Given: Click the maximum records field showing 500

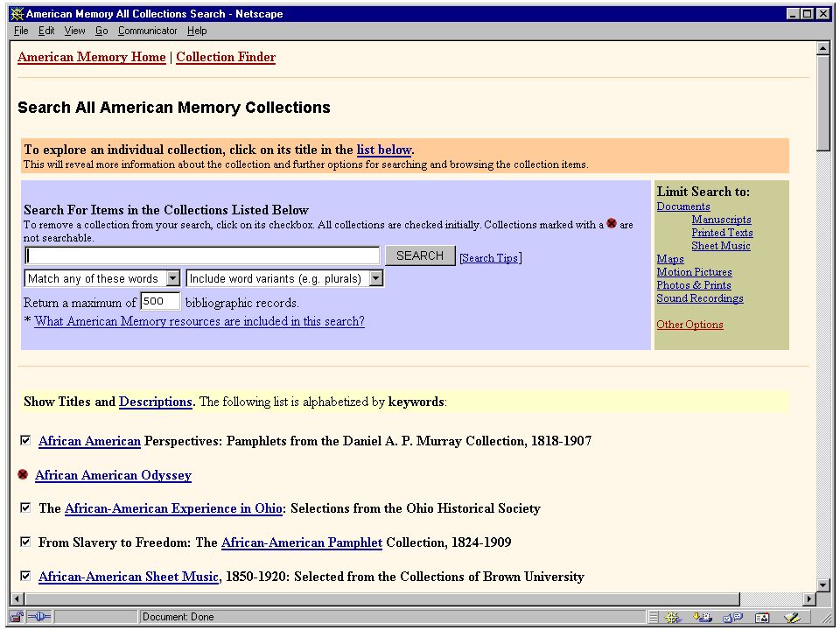Looking at the screenshot, I should [160, 301].
